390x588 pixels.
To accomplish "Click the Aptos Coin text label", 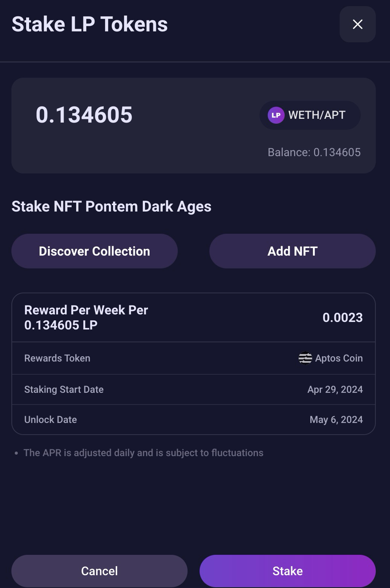I will pyautogui.click(x=339, y=358).
